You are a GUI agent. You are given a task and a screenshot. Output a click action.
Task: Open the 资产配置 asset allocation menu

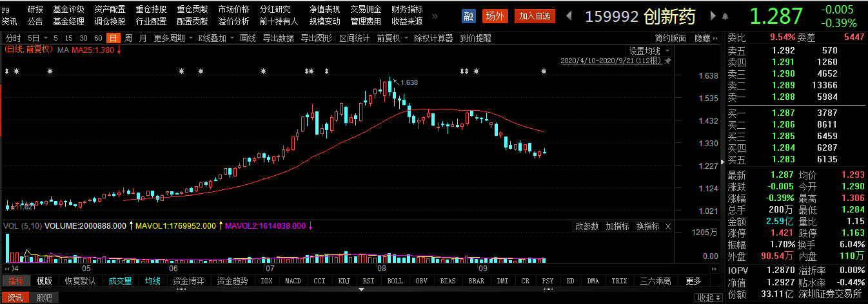[x=110, y=10]
